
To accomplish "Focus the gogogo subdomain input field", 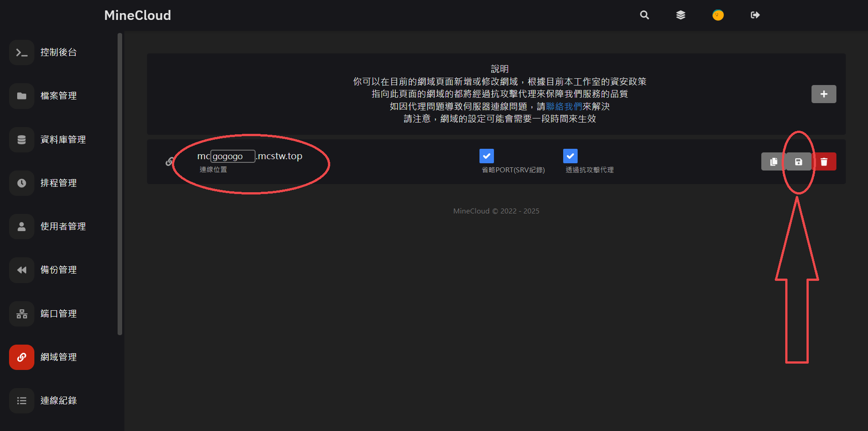I will pos(233,156).
